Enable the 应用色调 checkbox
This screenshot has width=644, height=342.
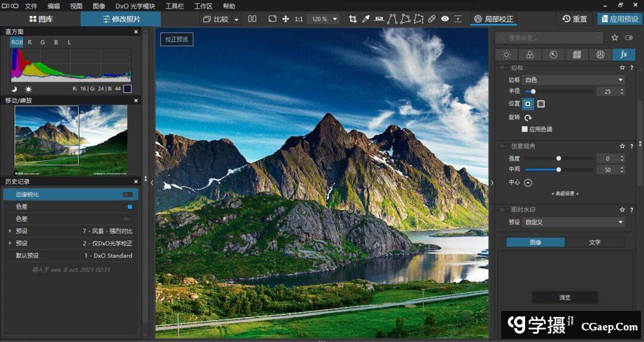[525, 129]
